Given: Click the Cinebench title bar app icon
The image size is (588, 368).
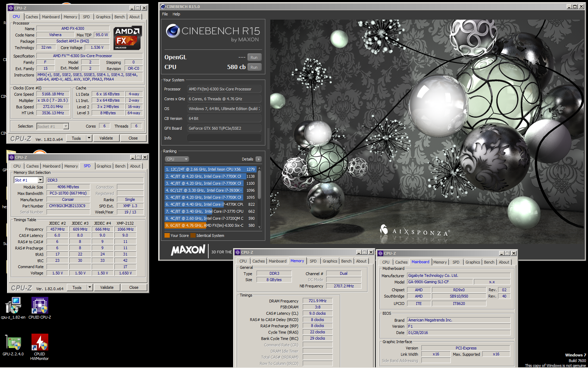Looking at the screenshot, I should point(163,6).
